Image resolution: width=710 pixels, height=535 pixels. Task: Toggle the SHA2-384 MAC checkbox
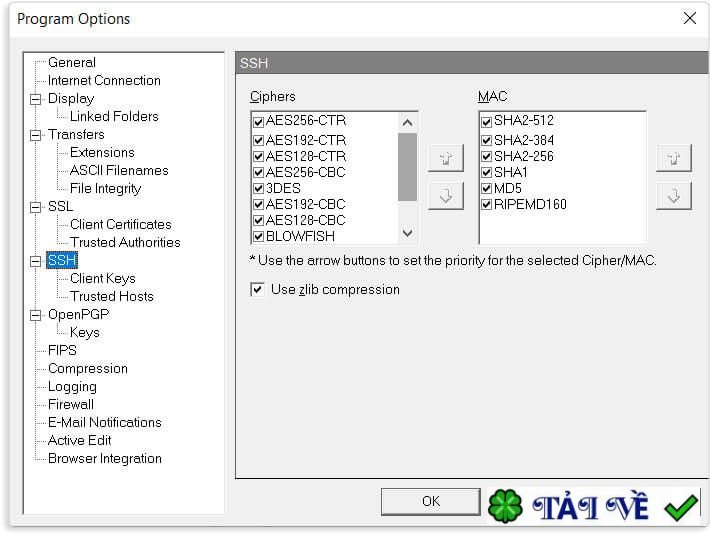click(x=487, y=140)
